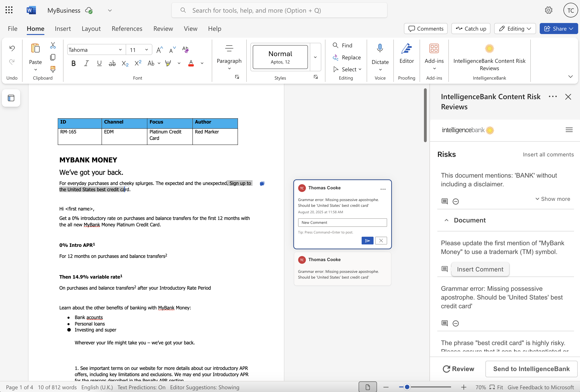Image resolution: width=580 pixels, height=392 pixels.
Task: Post the comment with send arrow
Action: pyautogui.click(x=367, y=241)
